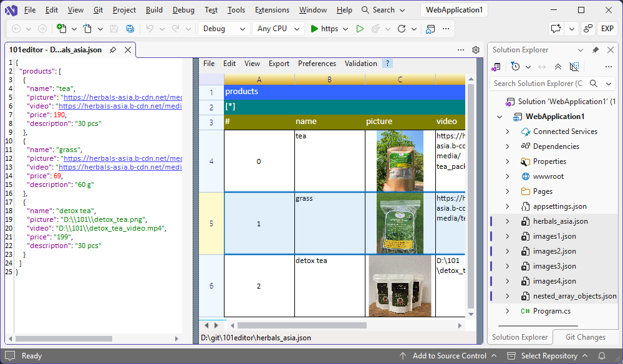Image resolution: width=623 pixels, height=364 pixels.
Task: Select Program.cs in Solution Explorer
Action: point(551,311)
